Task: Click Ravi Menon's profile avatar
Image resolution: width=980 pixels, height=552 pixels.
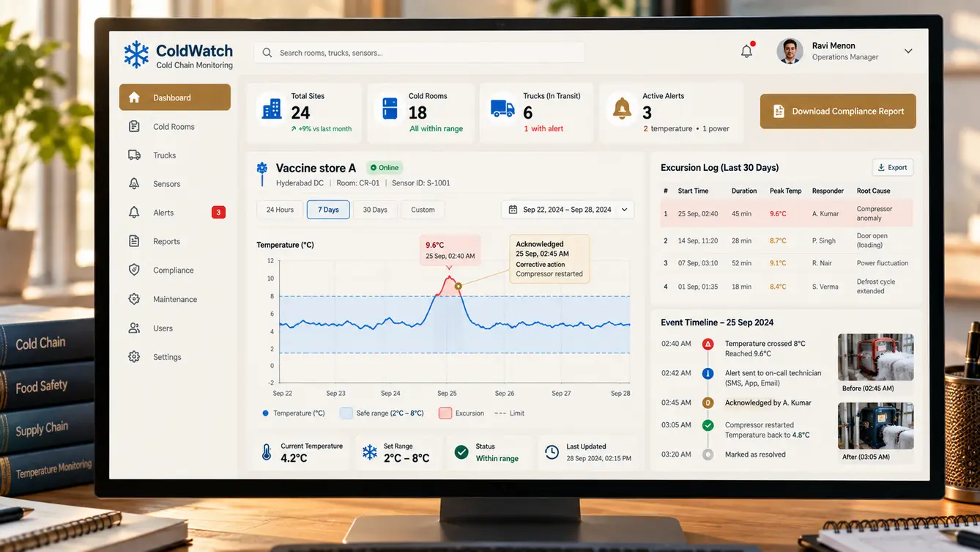Action: pyautogui.click(x=790, y=51)
